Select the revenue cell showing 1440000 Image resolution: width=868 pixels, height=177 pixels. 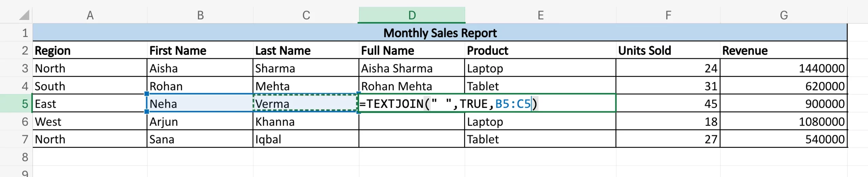(783, 68)
